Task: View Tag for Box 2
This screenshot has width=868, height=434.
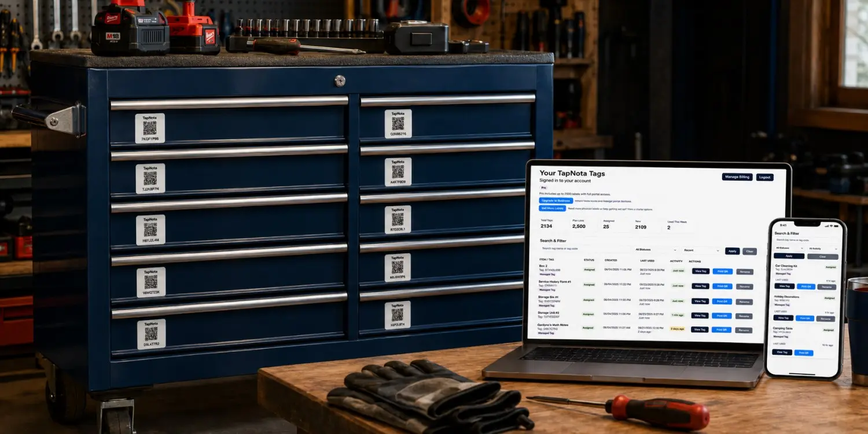Action: [701, 271]
